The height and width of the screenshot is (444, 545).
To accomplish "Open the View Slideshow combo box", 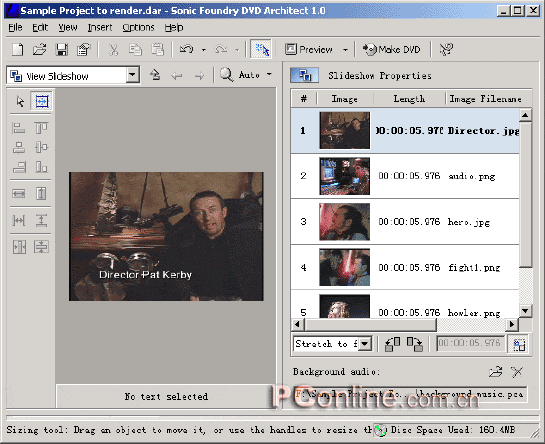I will point(73,75).
